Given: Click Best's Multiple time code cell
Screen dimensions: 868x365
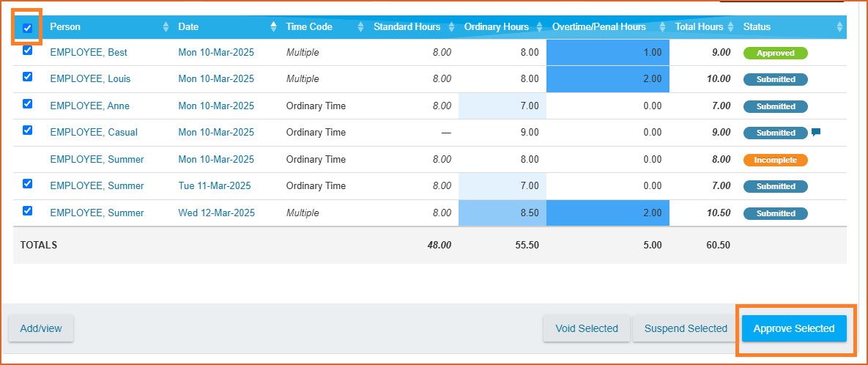Looking at the screenshot, I should [303, 53].
